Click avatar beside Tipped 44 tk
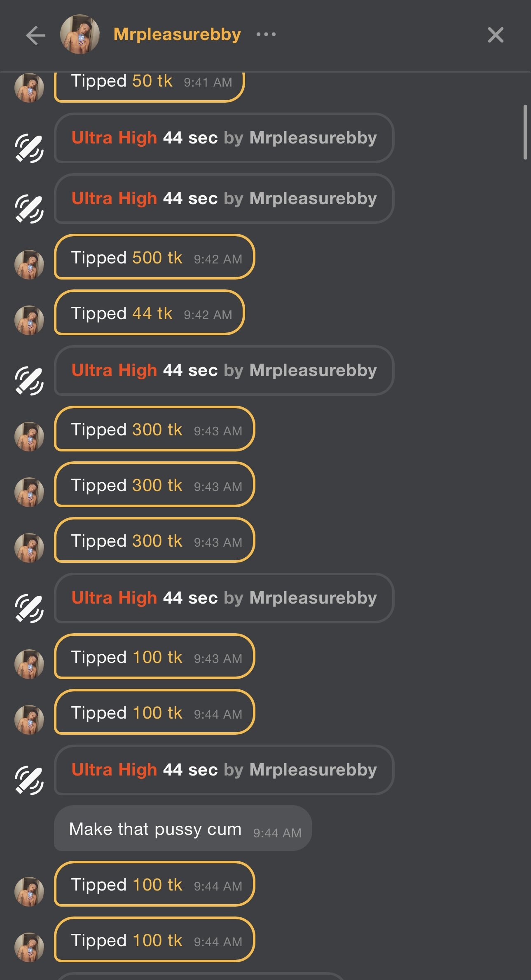This screenshot has height=980, width=531. click(29, 320)
